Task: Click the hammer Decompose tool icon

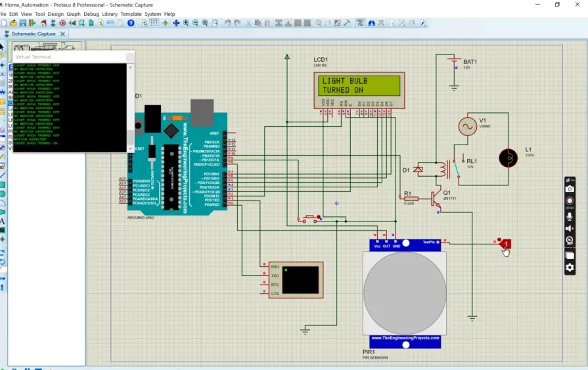Action: (347, 23)
